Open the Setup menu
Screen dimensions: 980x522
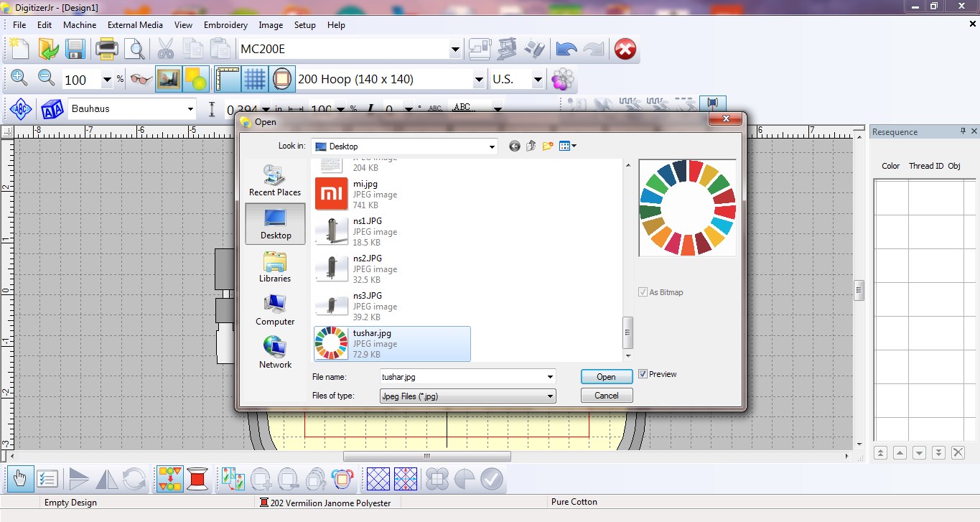[x=305, y=25]
